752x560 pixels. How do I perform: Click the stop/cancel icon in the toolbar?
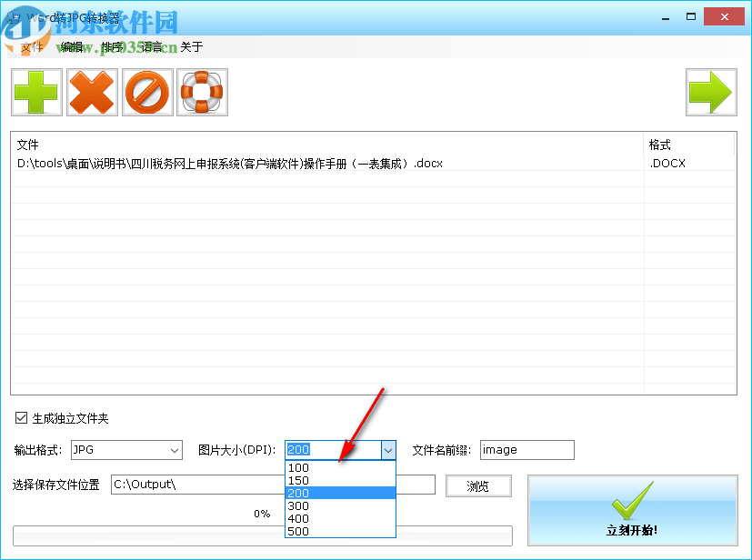pyautogui.click(x=147, y=92)
